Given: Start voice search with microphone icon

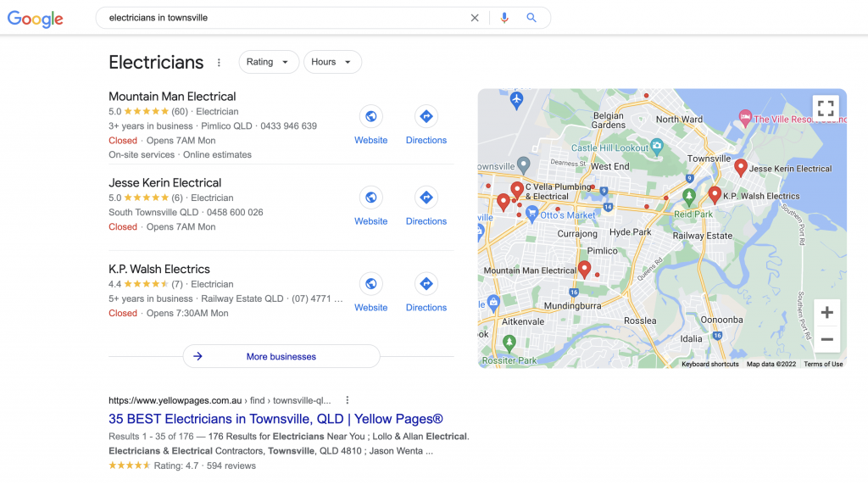Looking at the screenshot, I should click(504, 18).
